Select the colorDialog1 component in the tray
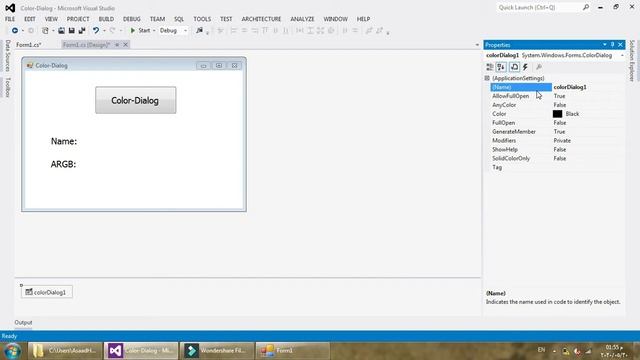This screenshot has height=360, width=640. pyautogui.click(x=47, y=292)
